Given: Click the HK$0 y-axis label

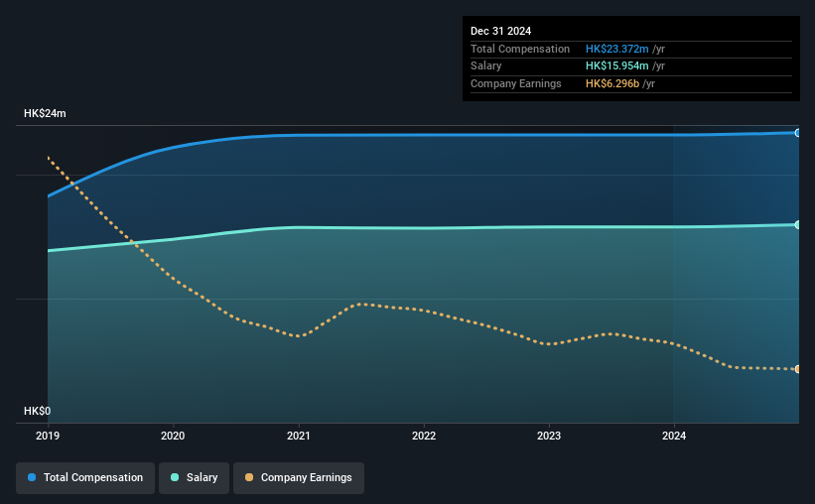Looking at the screenshot, I should coord(38,411).
